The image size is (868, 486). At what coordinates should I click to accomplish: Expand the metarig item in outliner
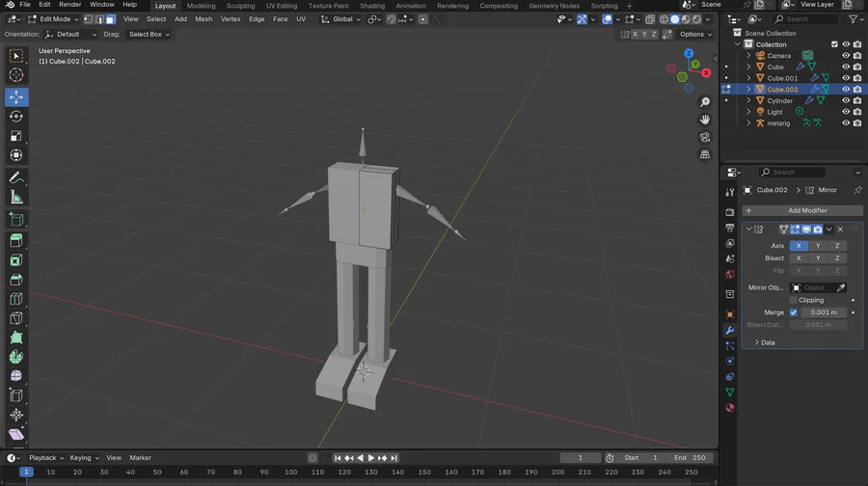tap(748, 122)
